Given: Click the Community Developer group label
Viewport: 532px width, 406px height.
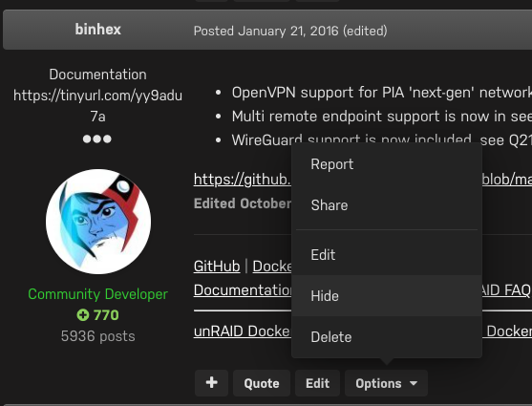Looking at the screenshot, I should (x=98, y=294).
